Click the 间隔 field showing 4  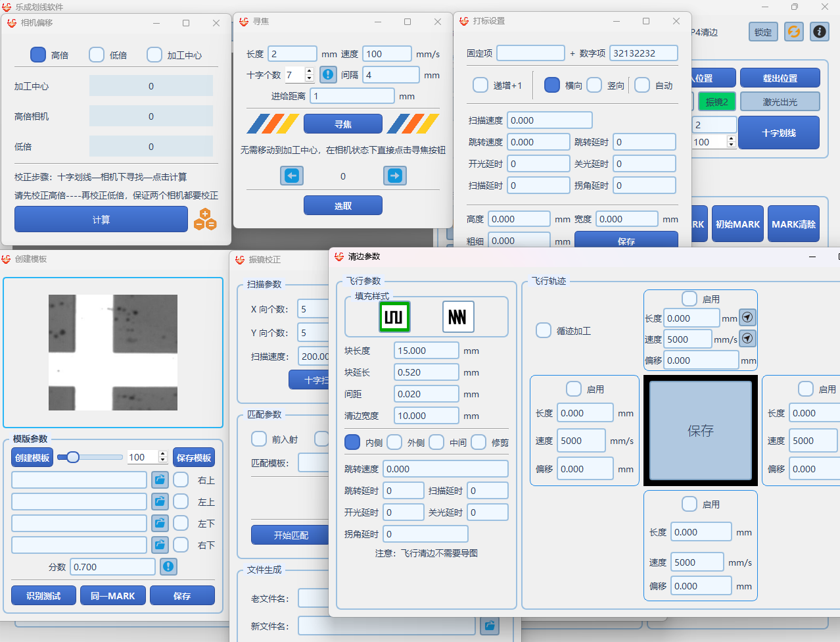[391, 75]
